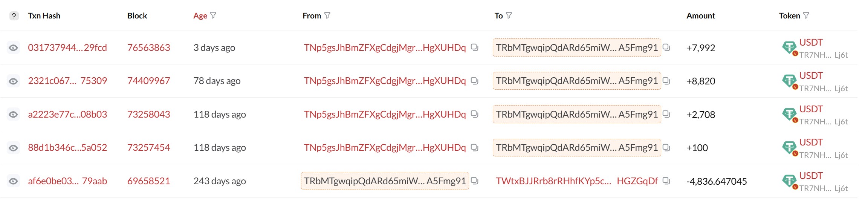This screenshot has width=868, height=199.
Task: Open TWtxBJJRrb8rRHhfKYp5c...HGZGqDf address link
Action: point(576,181)
